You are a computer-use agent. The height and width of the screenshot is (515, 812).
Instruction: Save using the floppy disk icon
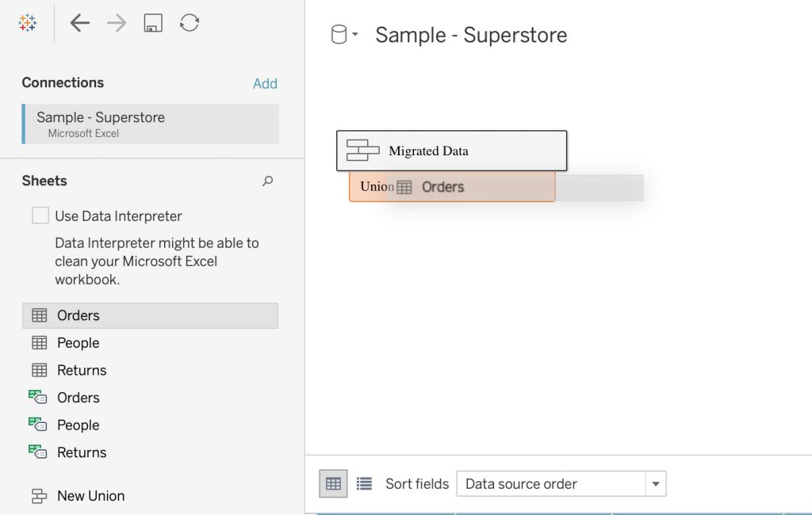[153, 23]
